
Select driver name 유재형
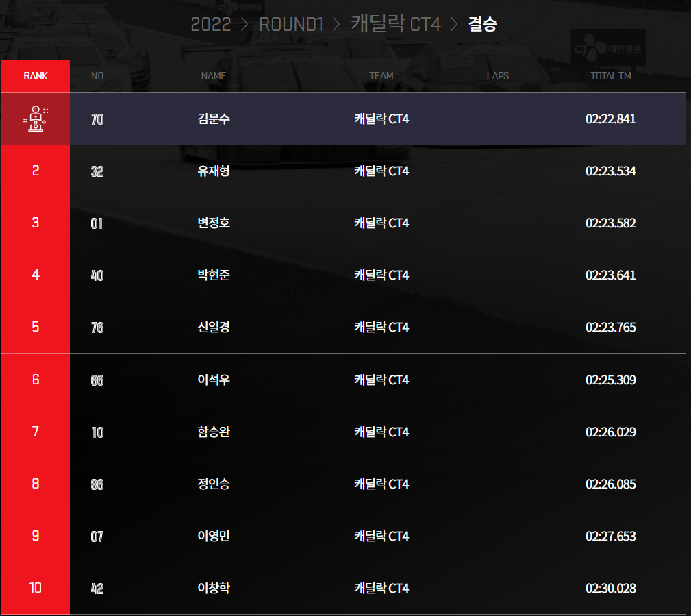[x=214, y=171]
